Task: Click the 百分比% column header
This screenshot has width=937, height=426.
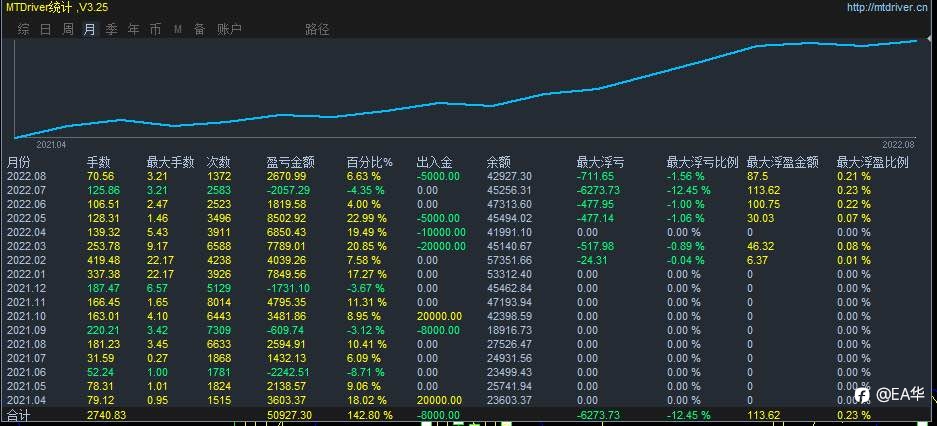Action: tap(370, 163)
